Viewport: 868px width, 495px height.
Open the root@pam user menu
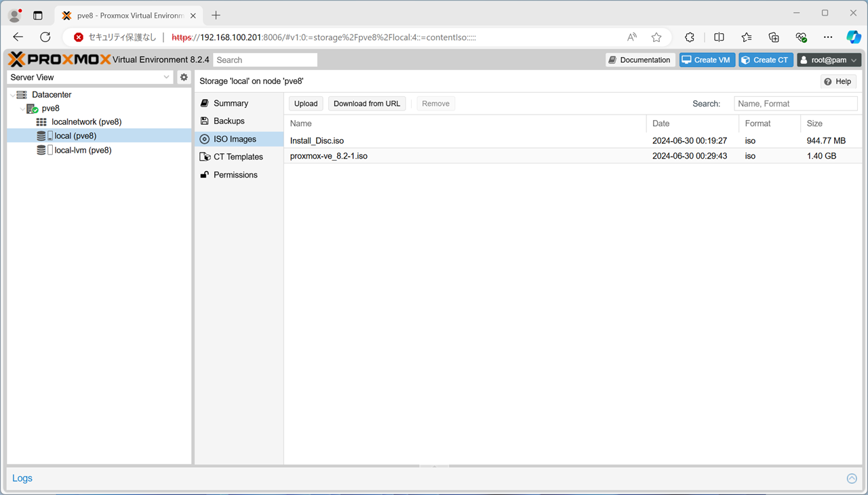pyautogui.click(x=829, y=60)
